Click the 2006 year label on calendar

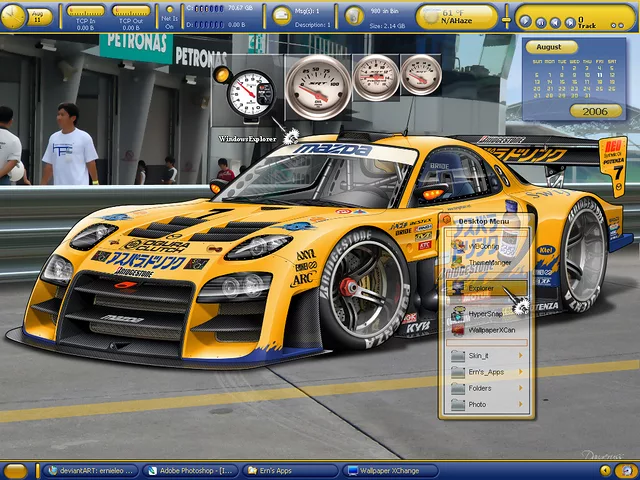[x=595, y=112]
